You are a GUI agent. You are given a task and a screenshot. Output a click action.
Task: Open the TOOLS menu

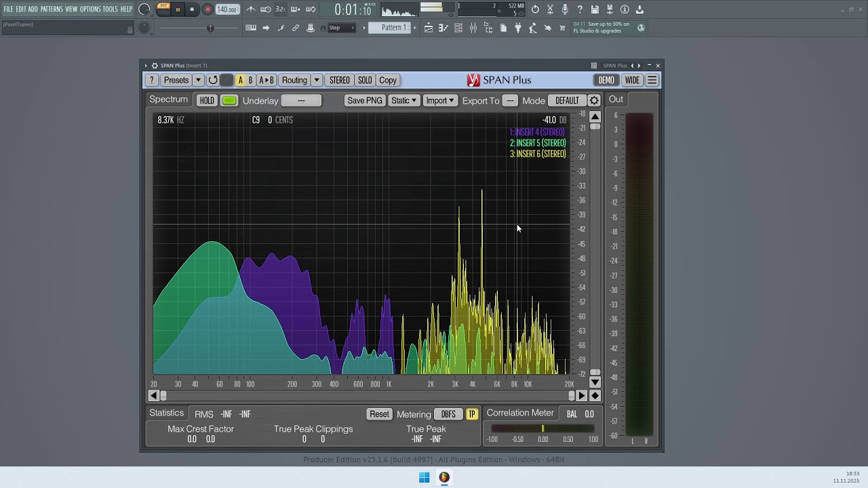pos(111,9)
